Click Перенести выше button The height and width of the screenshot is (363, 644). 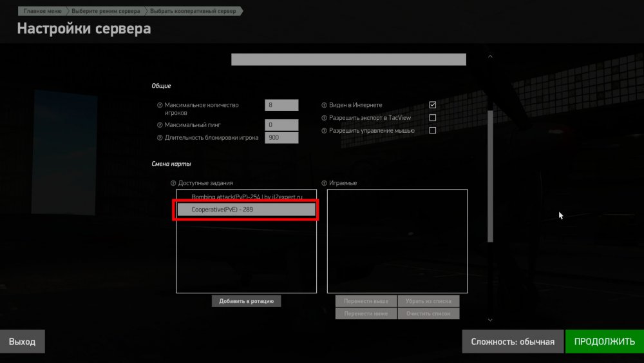tap(366, 301)
